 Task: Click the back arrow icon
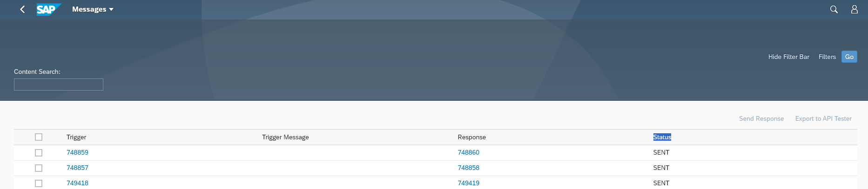pyautogui.click(x=22, y=9)
